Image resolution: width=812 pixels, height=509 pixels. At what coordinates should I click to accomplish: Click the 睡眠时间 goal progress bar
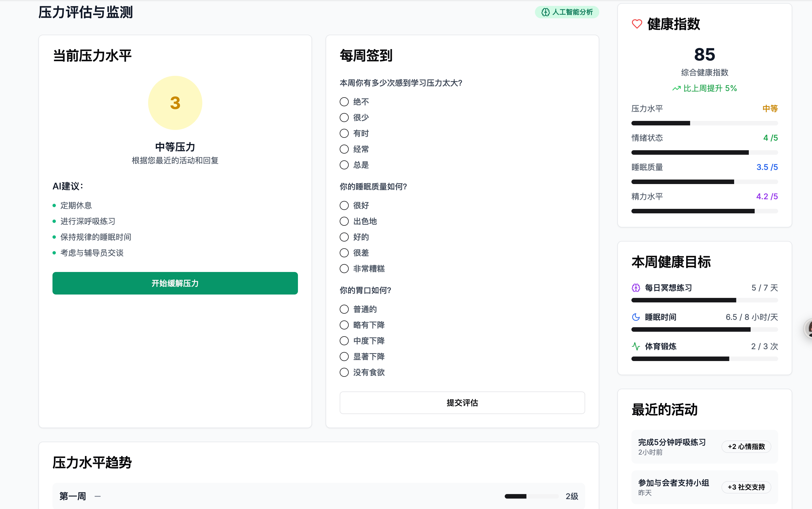point(704,329)
